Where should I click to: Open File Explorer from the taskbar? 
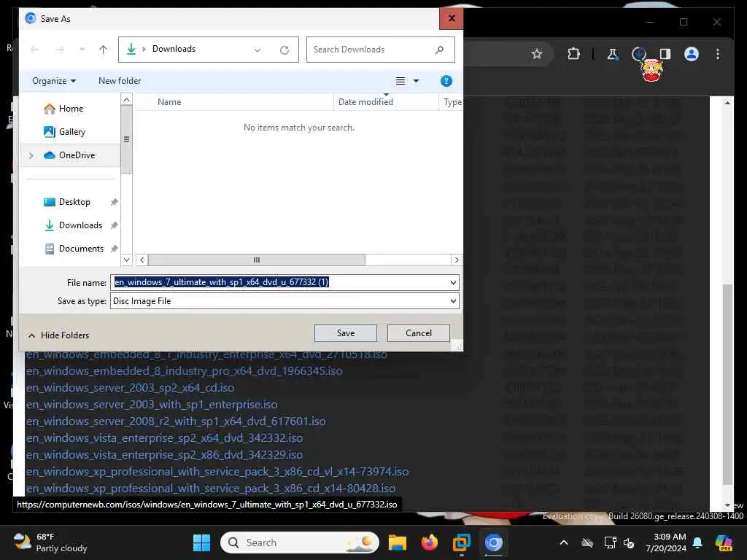pyautogui.click(x=398, y=542)
